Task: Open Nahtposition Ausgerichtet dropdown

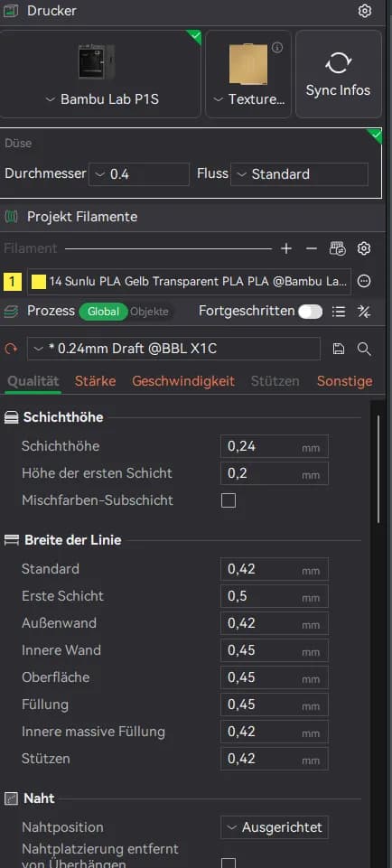Action: [x=274, y=827]
